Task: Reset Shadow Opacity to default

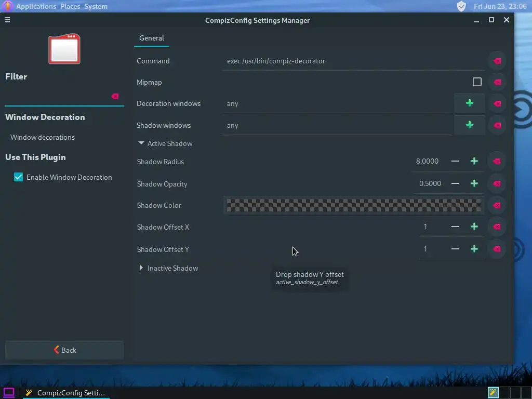Action: [497, 183]
